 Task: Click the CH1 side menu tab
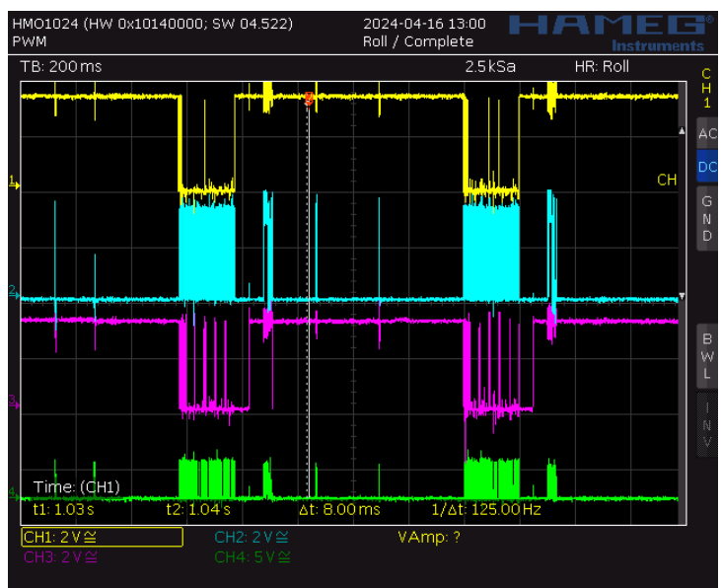[706, 88]
